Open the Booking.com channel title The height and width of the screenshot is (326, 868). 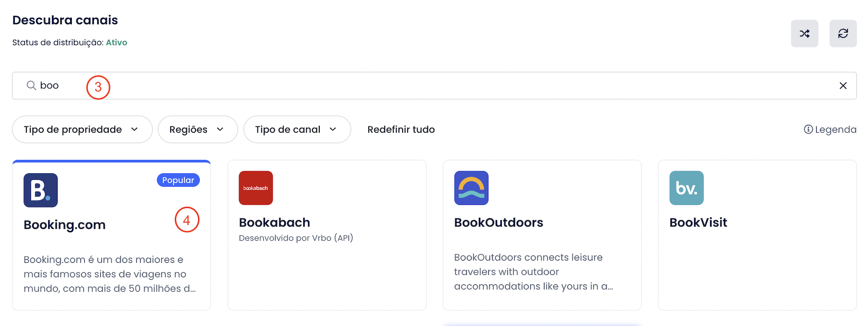[x=64, y=225]
